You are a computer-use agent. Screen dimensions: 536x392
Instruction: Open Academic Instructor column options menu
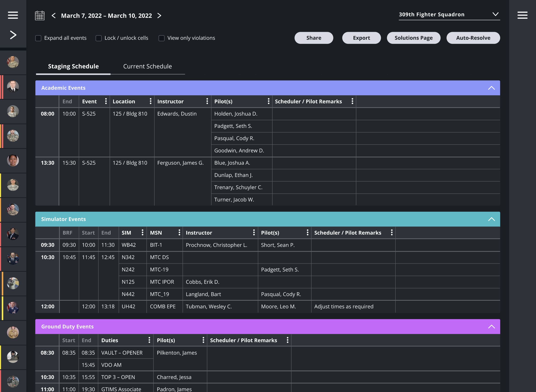(207, 101)
